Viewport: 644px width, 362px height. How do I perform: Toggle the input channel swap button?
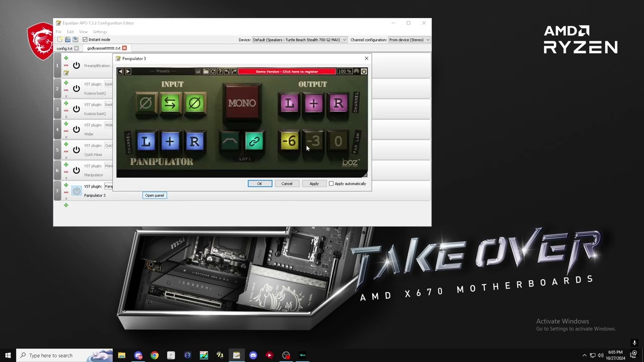[170, 104]
